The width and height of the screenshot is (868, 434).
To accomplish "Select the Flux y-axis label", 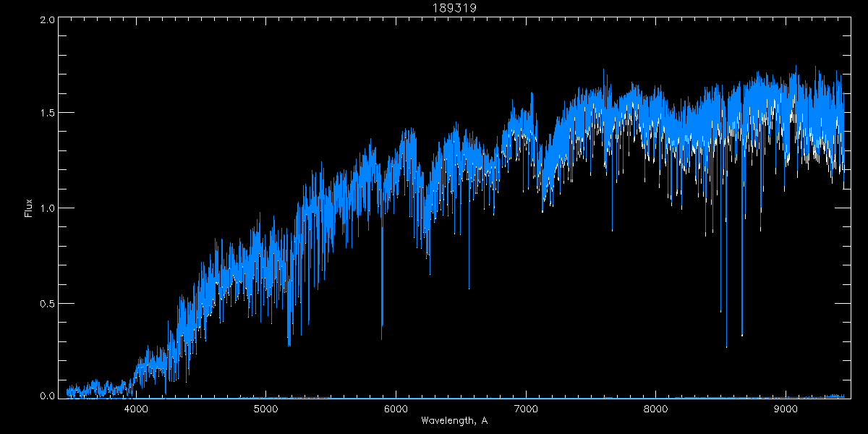I will pyautogui.click(x=29, y=208).
